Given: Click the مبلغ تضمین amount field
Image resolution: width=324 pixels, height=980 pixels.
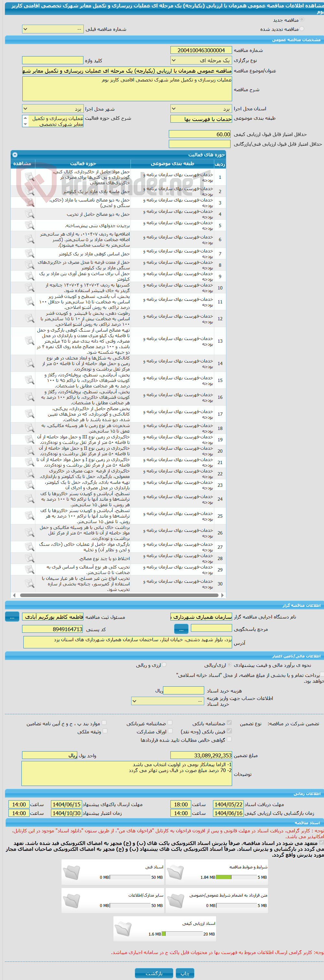Looking at the screenshot, I should pos(201,755).
